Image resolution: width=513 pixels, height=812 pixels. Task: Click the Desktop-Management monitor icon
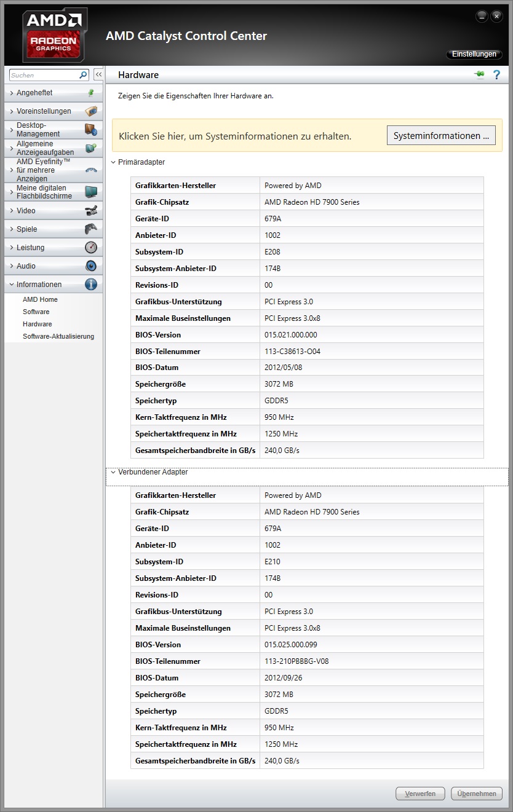click(x=91, y=130)
